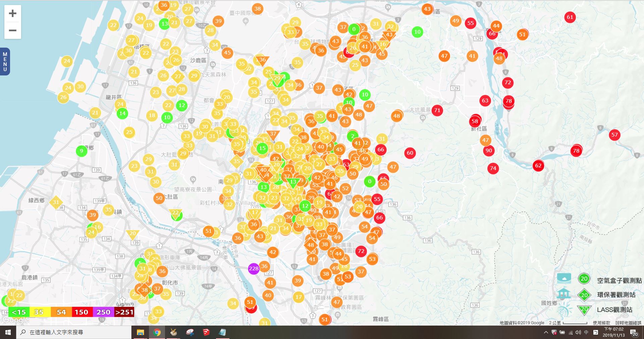The height and width of the screenshot is (339, 644).
Task: Open Wi-Fi network settings in tray
Action: tap(570, 332)
